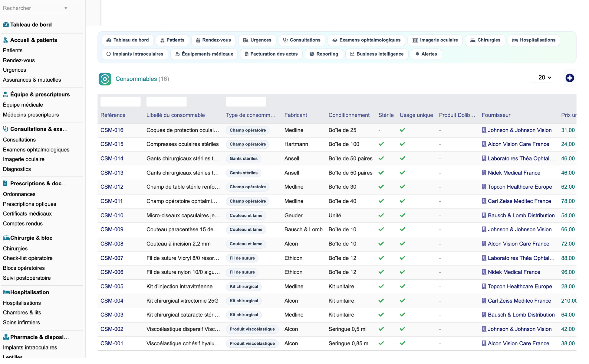This screenshot has width=589, height=364.
Task: Click Stérile checkmark in row CSM-015
Action: tap(381, 144)
